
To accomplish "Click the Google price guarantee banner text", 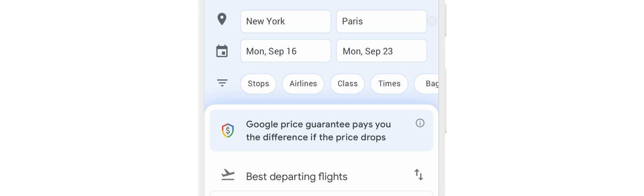I will (318, 131).
